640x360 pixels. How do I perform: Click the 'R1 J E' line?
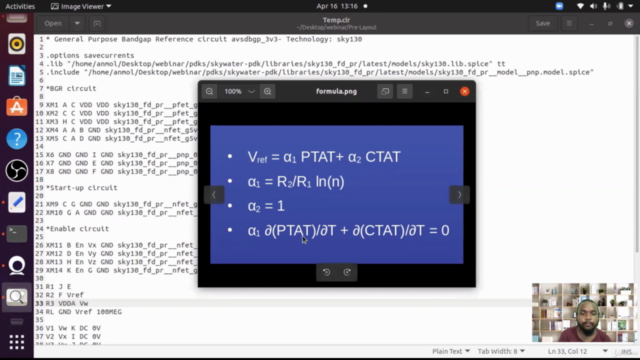[58, 287]
